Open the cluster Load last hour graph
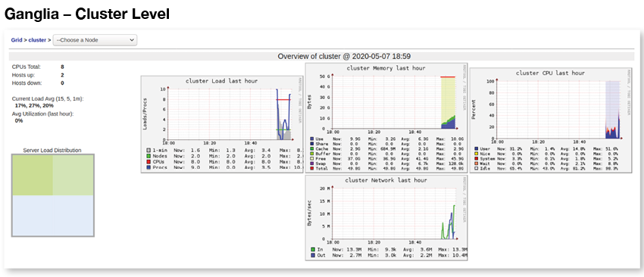This screenshot has width=644, height=277. pyautogui.click(x=222, y=124)
